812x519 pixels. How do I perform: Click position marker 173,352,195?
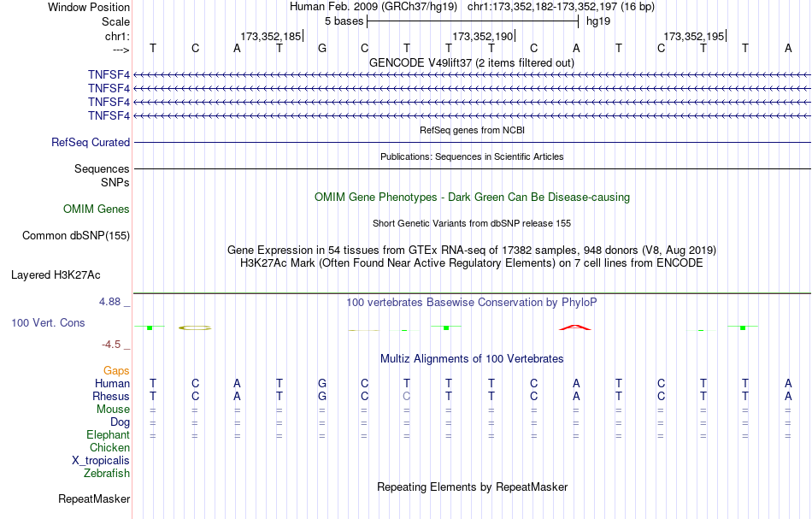tap(694, 36)
